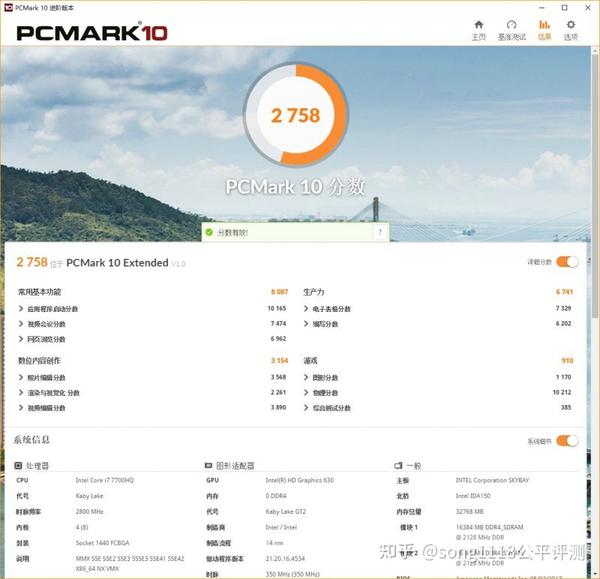Click the General (一般) section icon
Screen dimensions: 600x579
pos(398,465)
